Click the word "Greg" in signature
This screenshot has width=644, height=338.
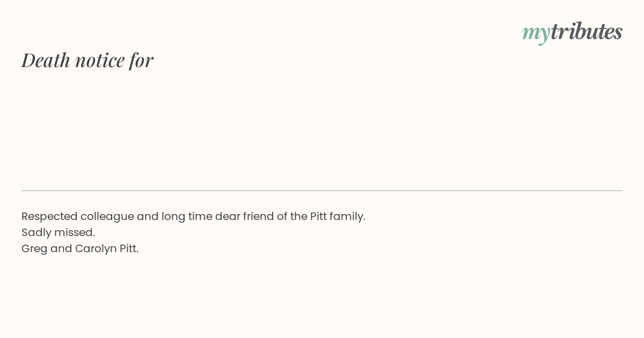coord(34,249)
